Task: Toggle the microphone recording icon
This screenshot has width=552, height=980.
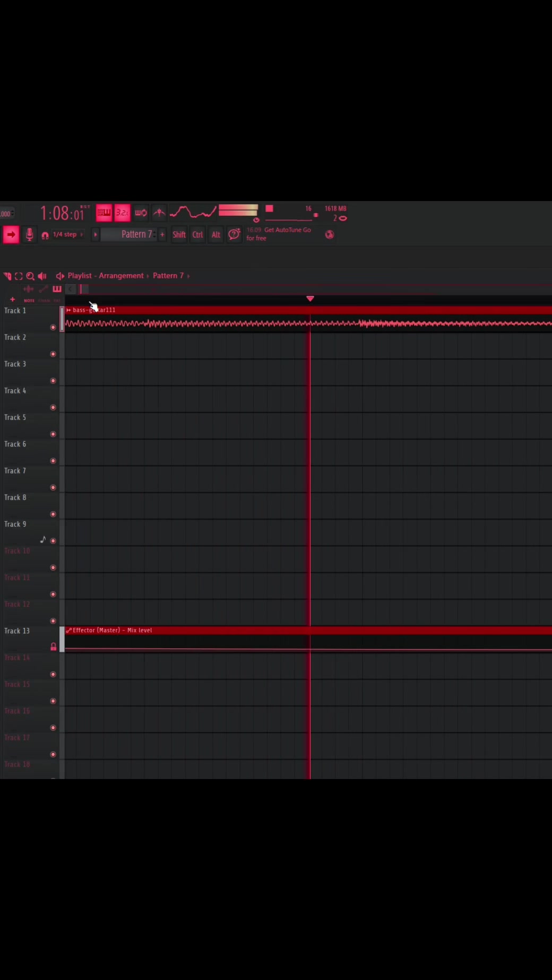Action: pos(29,234)
